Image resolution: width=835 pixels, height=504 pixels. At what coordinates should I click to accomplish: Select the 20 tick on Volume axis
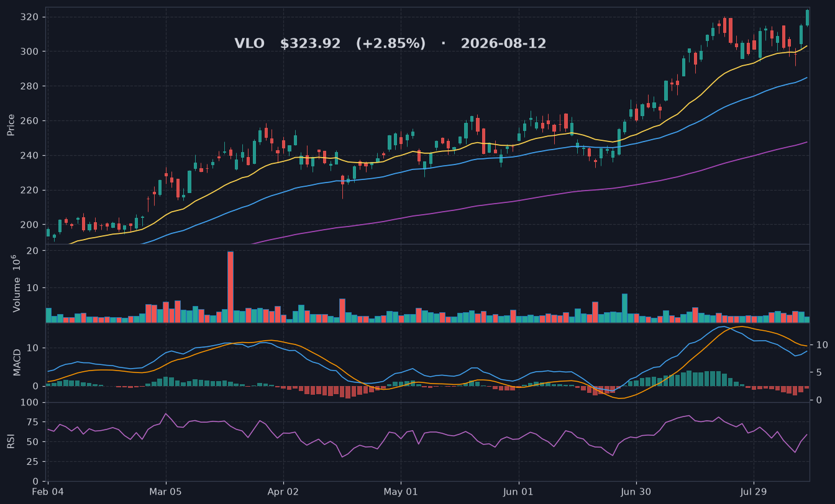tap(34, 251)
